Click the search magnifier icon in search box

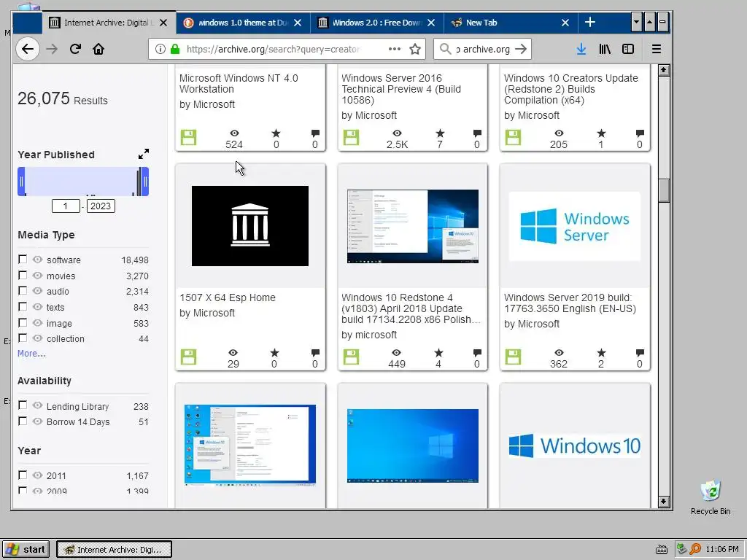click(445, 49)
